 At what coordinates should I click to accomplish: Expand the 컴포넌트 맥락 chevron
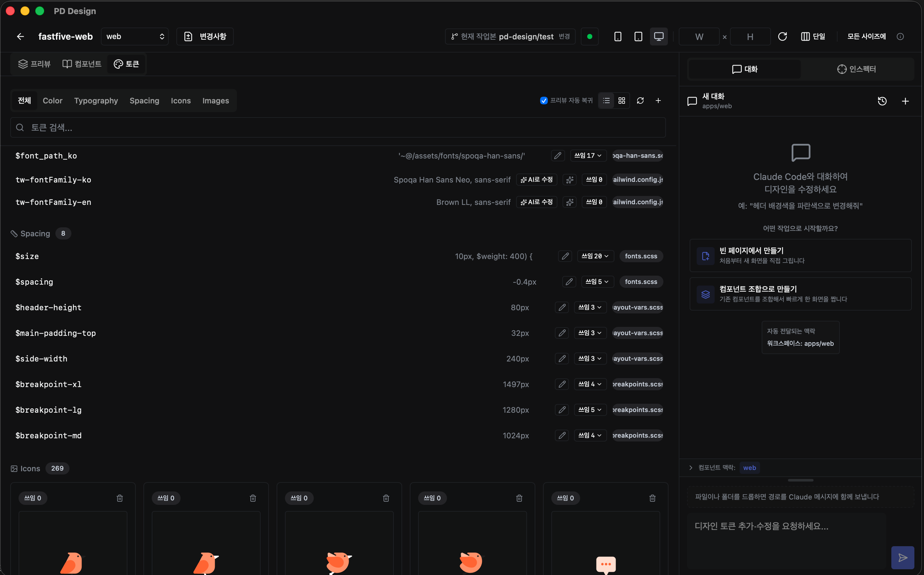tap(691, 468)
